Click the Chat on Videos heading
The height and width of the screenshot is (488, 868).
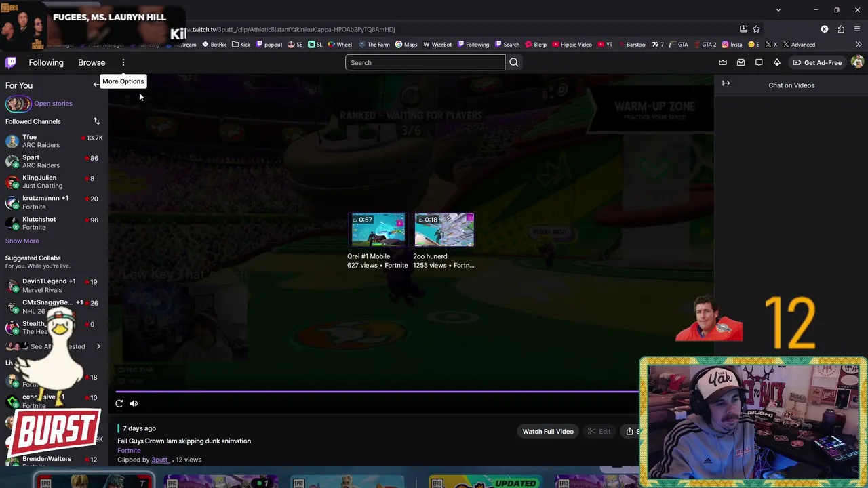(791, 85)
